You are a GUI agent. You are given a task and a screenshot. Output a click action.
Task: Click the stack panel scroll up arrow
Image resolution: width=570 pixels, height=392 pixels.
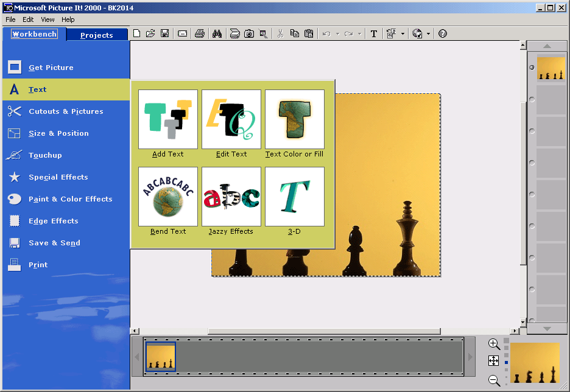point(547,46)
